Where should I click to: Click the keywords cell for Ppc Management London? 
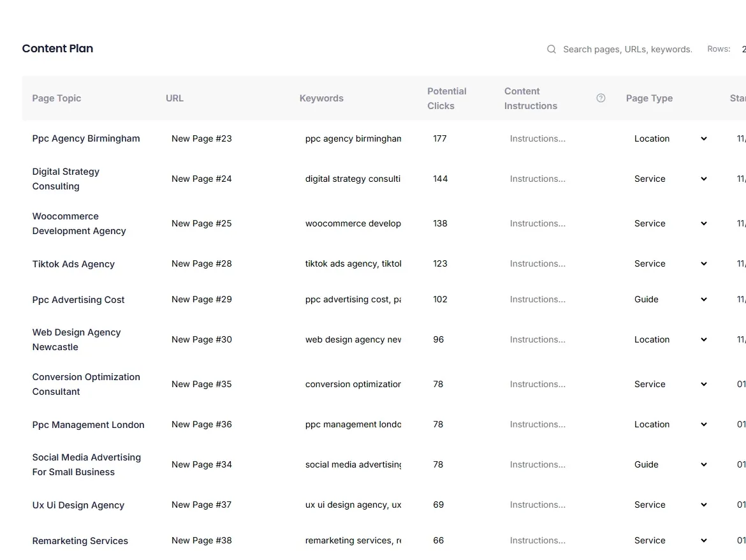tap(353, 424)
